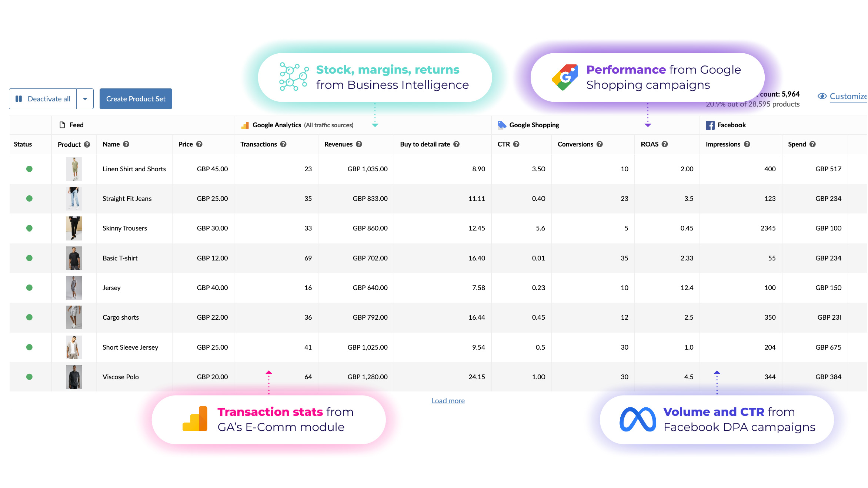Open Short Sleeve Jersey product thumbnail
Image resolution: width=868 pixels, height=488 pixels.
click(74, 347)
